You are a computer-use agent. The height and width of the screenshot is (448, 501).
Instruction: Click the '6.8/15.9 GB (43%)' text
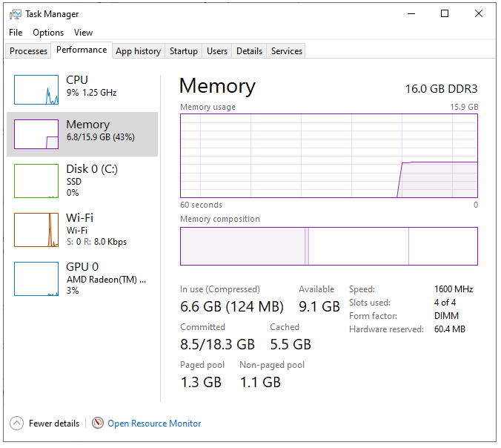[x=101, y=137]
